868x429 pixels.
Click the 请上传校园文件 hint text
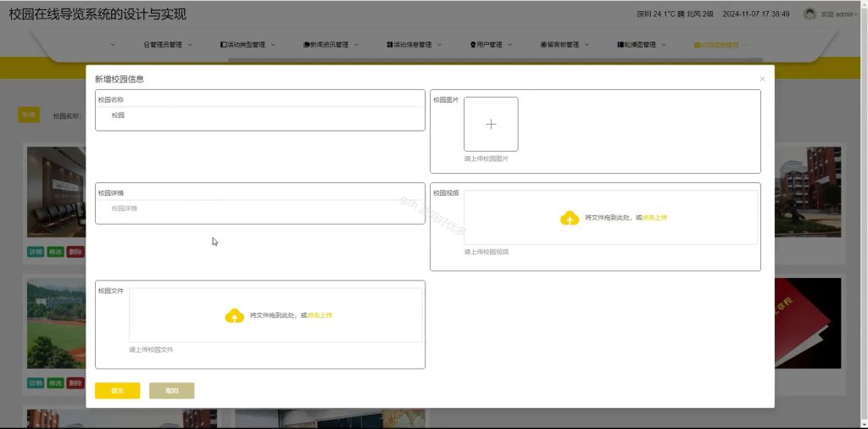tap(151, 350)
